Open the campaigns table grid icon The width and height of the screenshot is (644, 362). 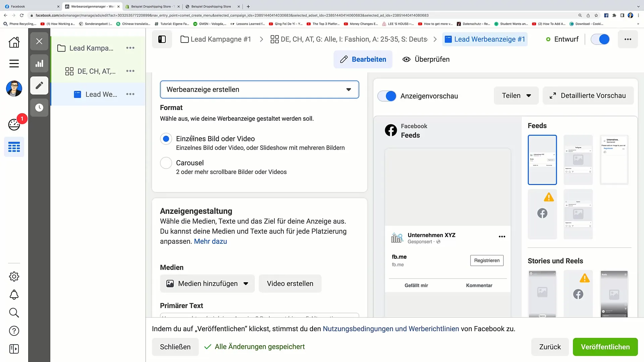[x=14, y=147]
